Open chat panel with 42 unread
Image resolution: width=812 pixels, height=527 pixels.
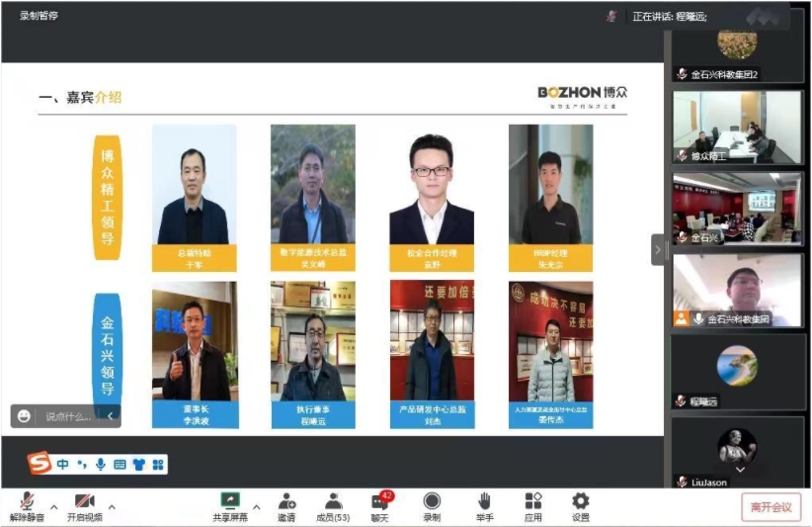tap(380, 507)
